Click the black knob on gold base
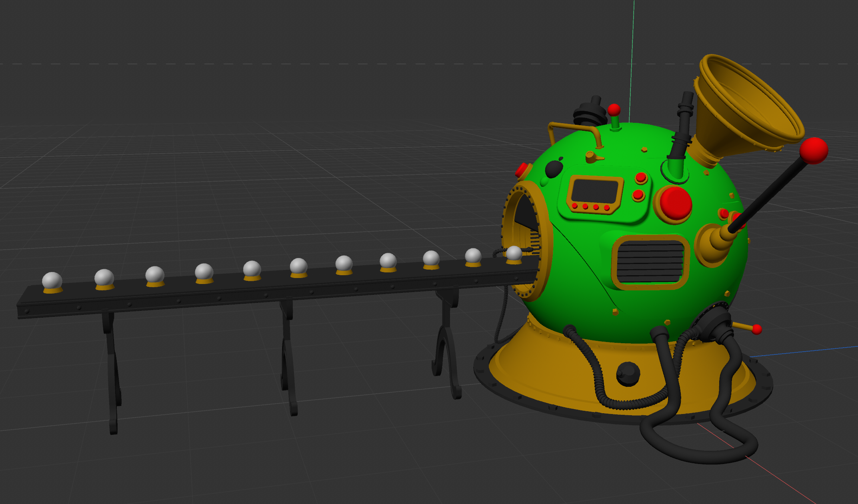This screenshot has width=858, height=504. [x=628, y=374]
